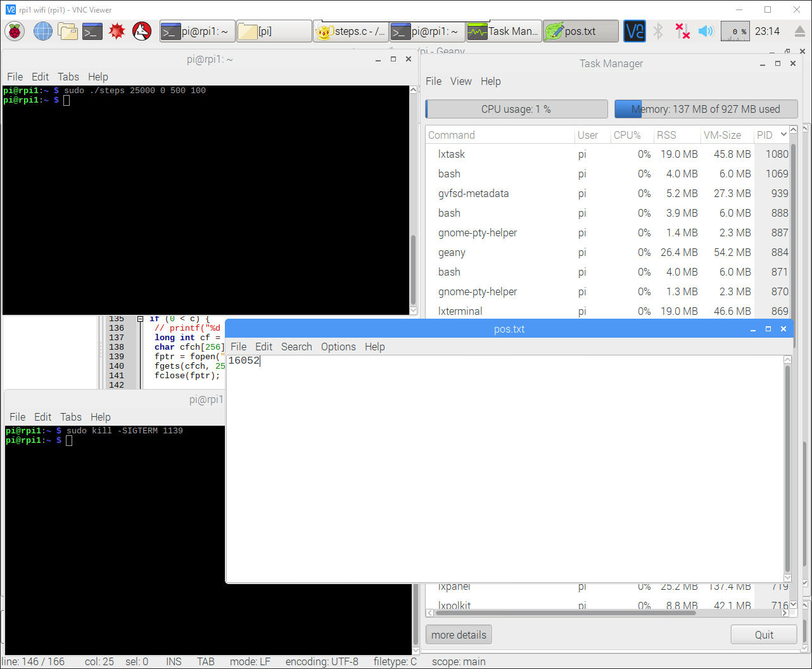Click the Bluetooth tray icon

pos(658,31)
